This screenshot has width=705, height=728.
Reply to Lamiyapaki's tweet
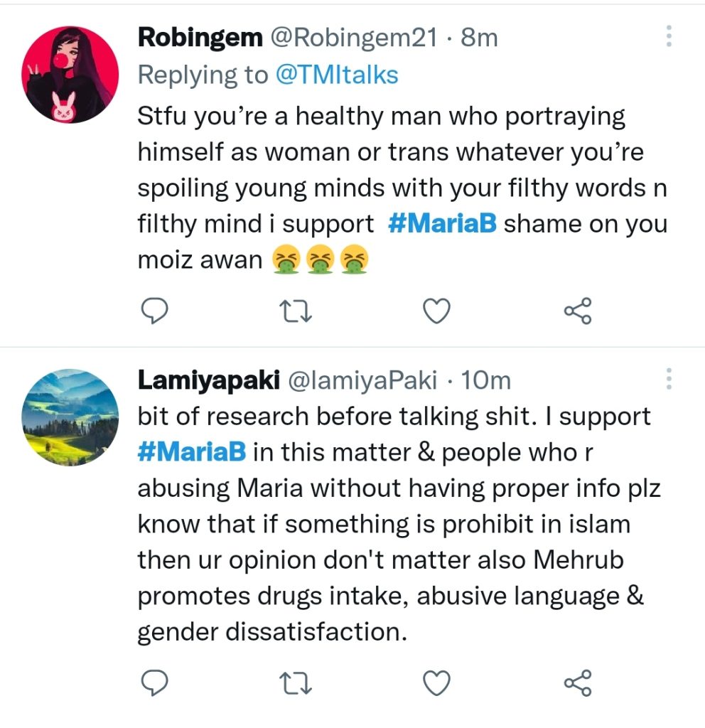pos(155,685)
